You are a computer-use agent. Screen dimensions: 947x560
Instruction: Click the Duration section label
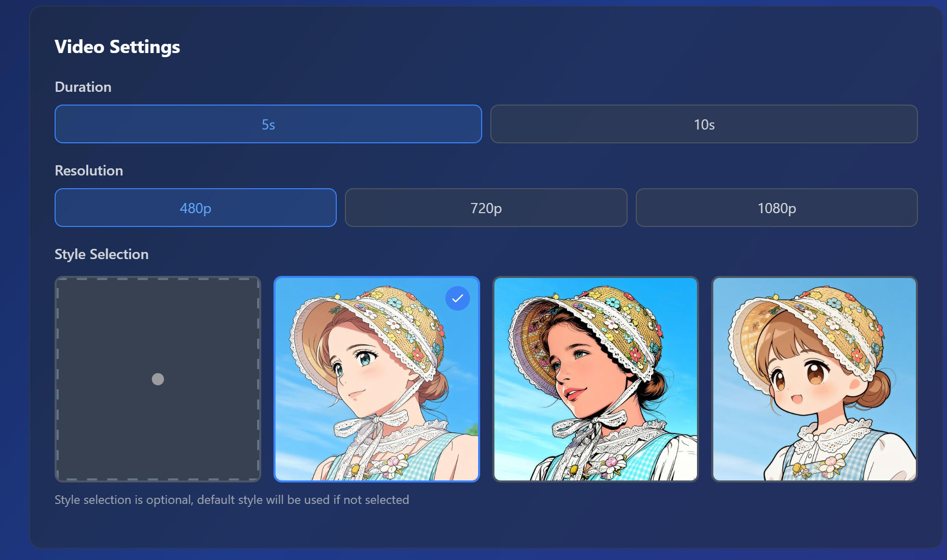pos(83,87)
